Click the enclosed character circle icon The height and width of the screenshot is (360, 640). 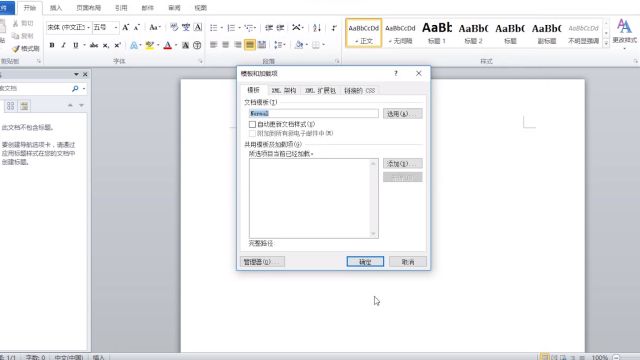(x=197, y=45)
